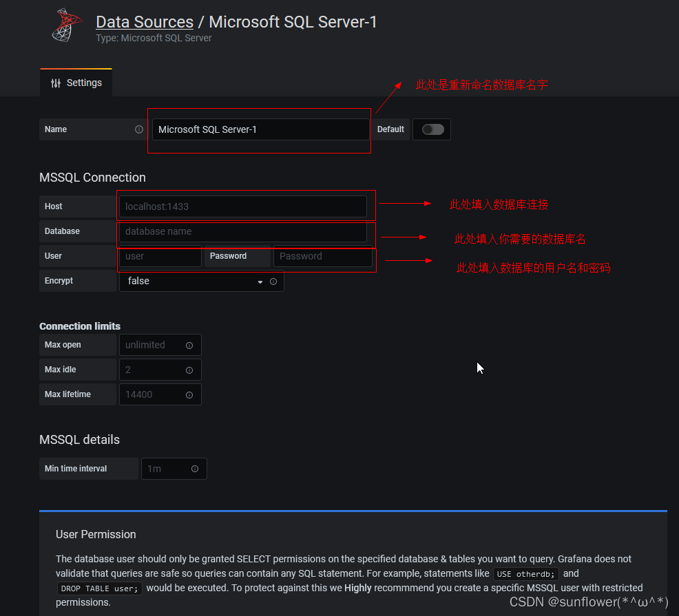Click into the User input field
Viewport: 679px width, 616px height.
pyautogui.click(x=160, y=256)
